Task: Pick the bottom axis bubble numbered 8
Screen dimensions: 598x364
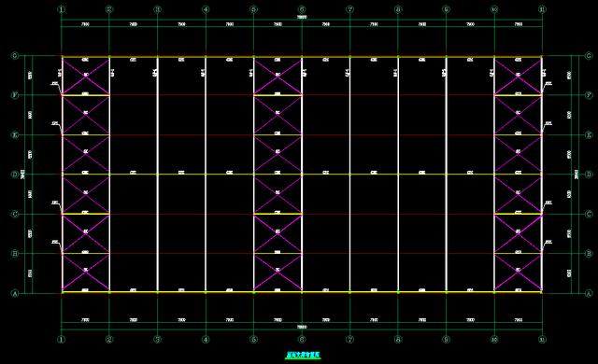Action: (398, 339)
